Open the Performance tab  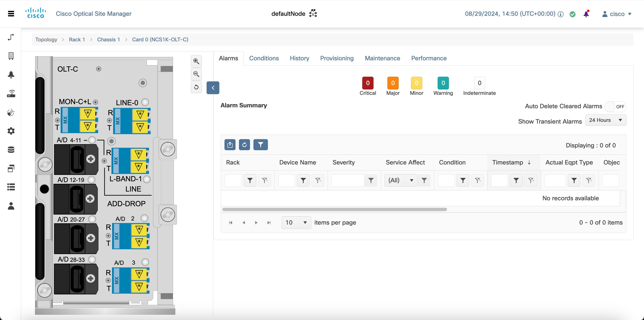[429, 58]
